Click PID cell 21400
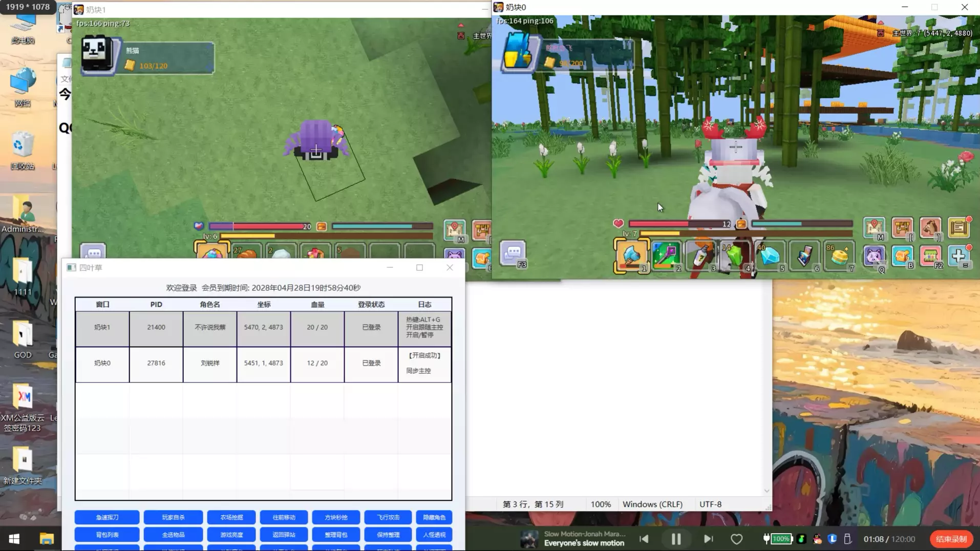The width and height of the screenshot is (980, 551). click(156, 328)
